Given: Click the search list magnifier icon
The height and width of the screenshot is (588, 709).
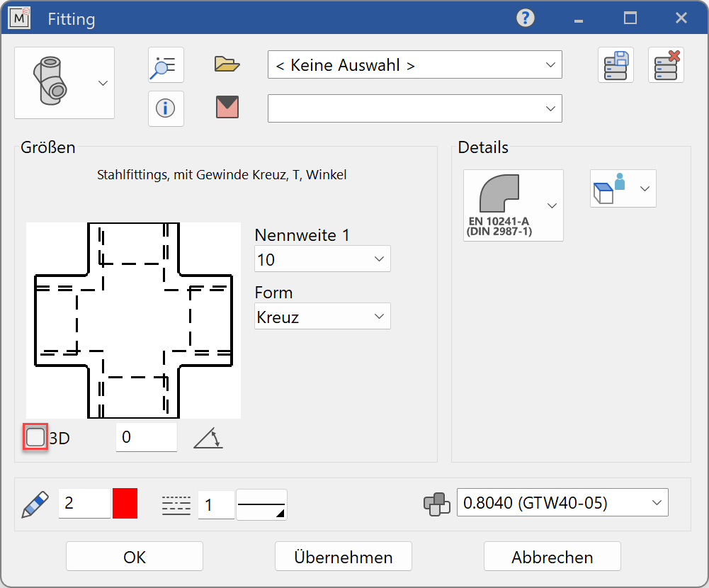Looking at the screenshot, I should [166, 64].
